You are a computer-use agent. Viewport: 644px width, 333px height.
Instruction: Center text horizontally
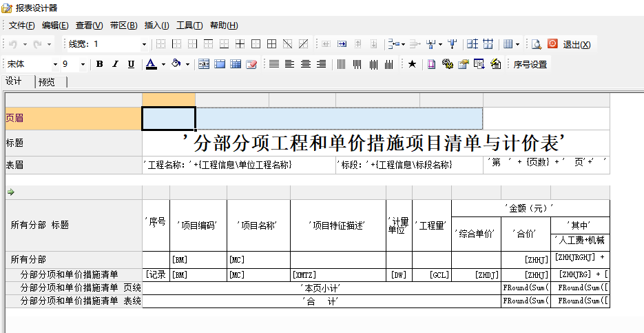coord(306,64)
